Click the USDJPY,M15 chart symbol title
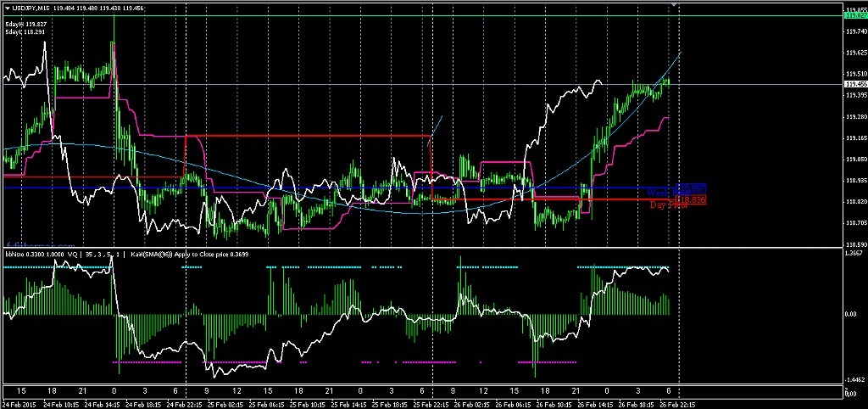 [31, 8]
